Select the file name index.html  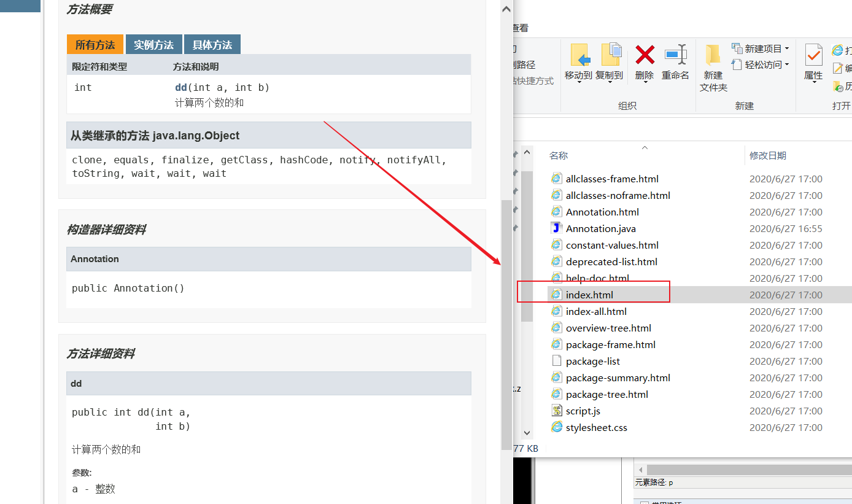point(589,295)
